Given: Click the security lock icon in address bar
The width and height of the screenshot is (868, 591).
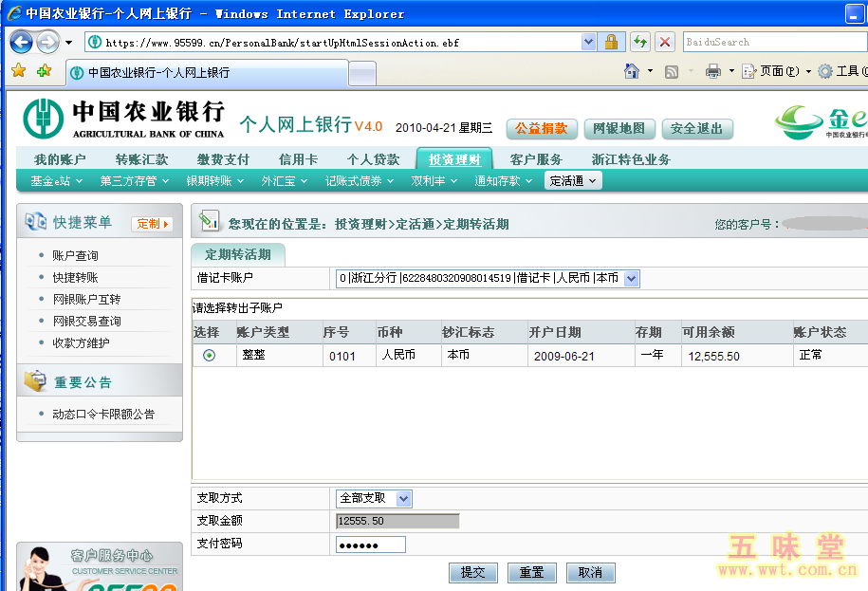Looking at the screenshot, I should [x=611, y=42].
